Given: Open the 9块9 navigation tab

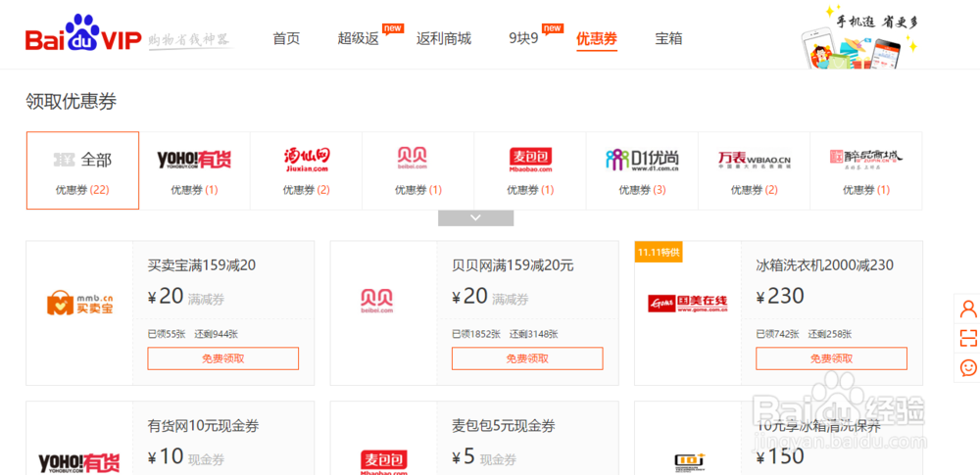Looking at the screenshot, I should pos(523,39).
